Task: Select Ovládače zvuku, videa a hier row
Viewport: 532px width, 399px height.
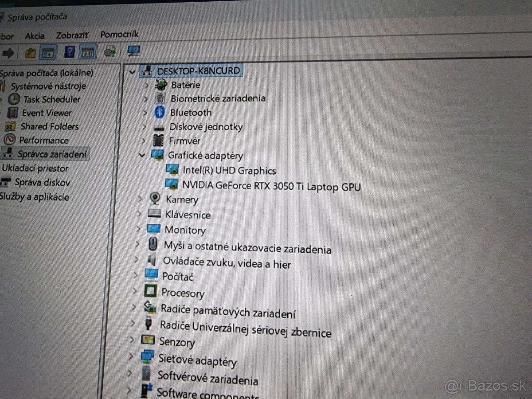Action: [227, 262]
